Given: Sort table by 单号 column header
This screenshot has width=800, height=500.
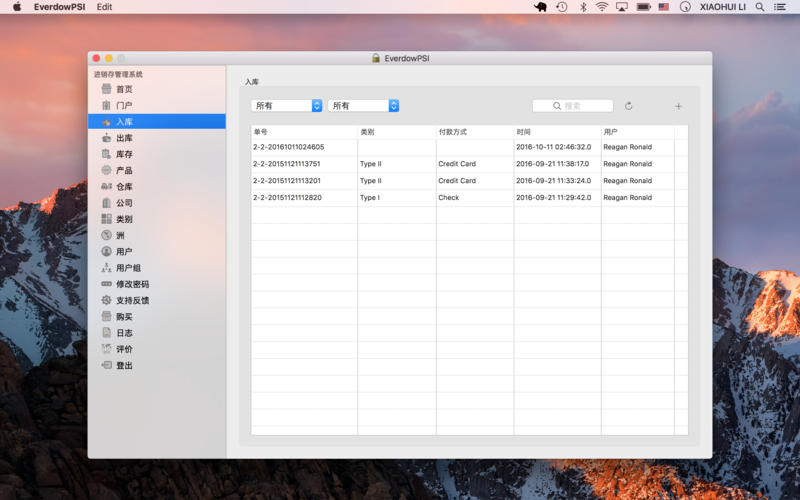Looking at the screenshot, I should 303,132.
